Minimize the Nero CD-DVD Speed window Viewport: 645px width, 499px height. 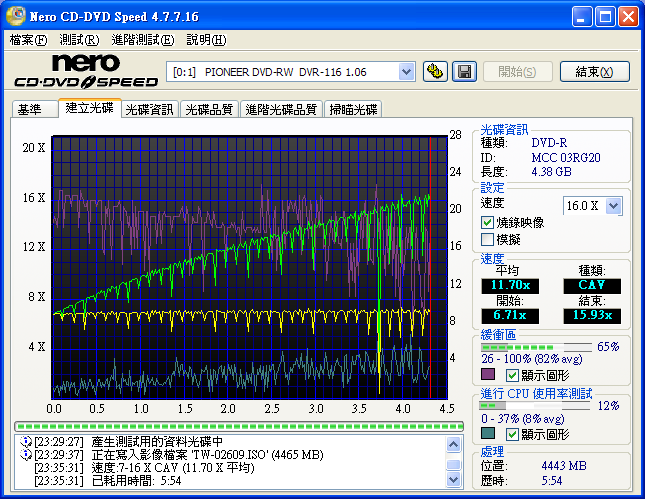click(581, 17)
